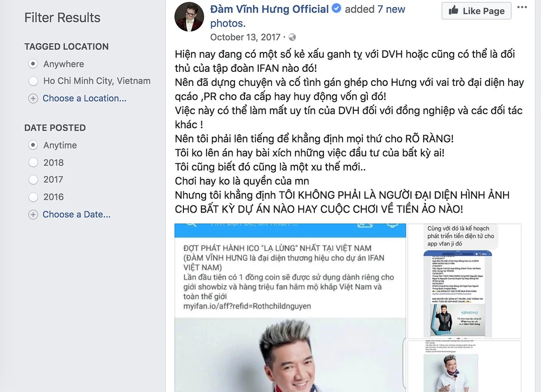Expand Choose a Location option
The height and width of the screenshot is (392, 541).
(x=84, y=98)
